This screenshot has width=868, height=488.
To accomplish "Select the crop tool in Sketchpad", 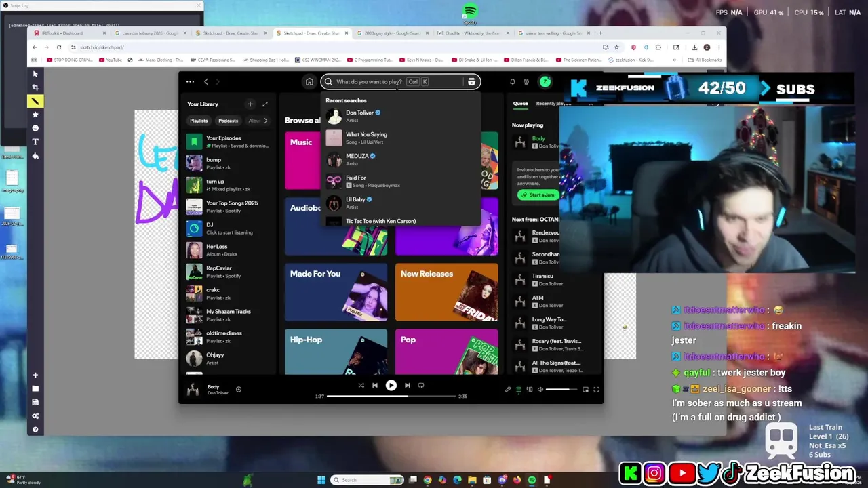I will point(35,87).
